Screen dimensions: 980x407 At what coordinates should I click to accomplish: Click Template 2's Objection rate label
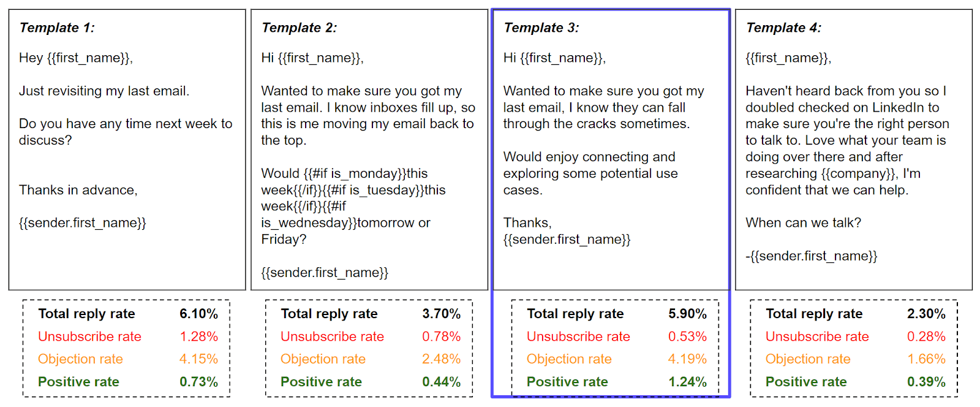[323, 359]
